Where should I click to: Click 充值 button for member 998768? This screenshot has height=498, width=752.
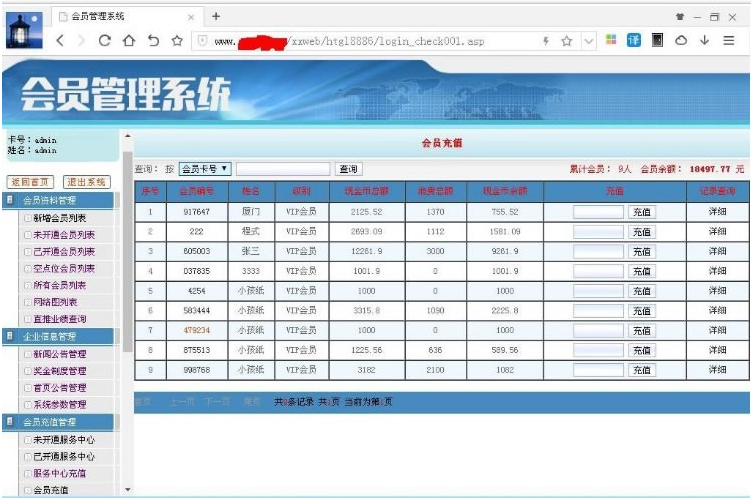pyautogui.click(x=642, y=370)
